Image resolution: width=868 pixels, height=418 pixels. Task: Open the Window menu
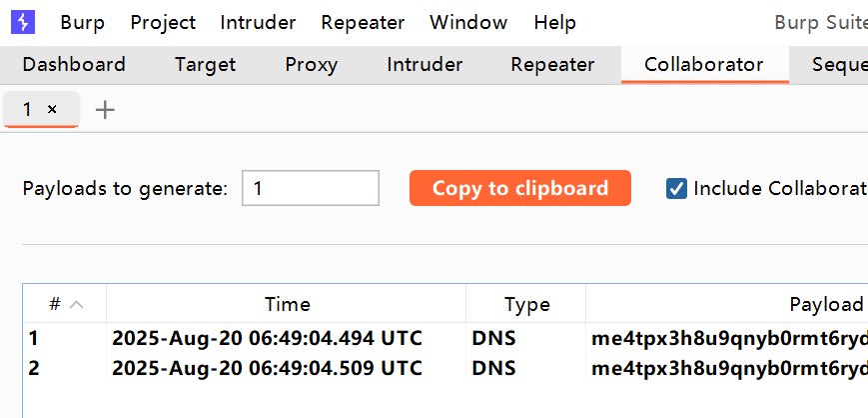pyautogui.click(x=468, y=23)
